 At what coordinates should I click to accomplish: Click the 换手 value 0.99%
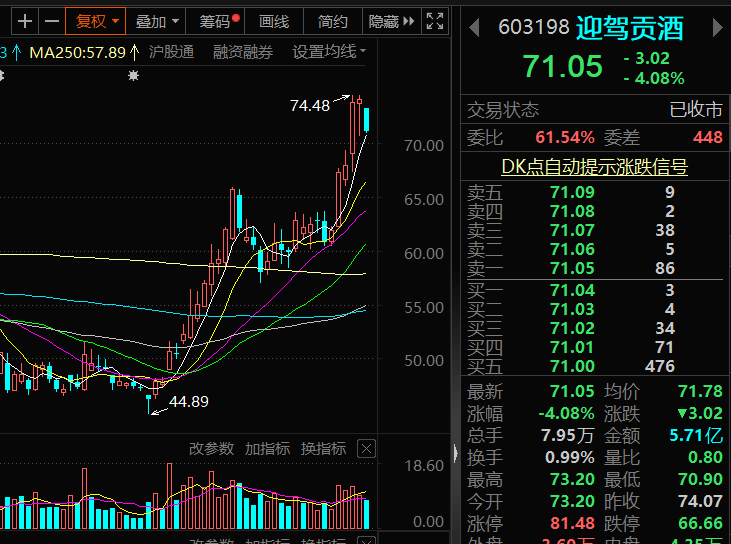tap(570, 457)
